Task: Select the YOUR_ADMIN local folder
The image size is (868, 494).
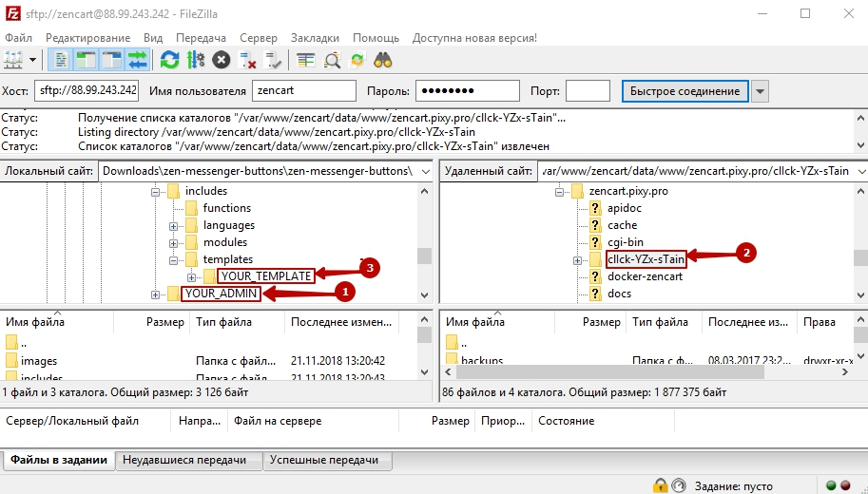Action: pos(221,294)
